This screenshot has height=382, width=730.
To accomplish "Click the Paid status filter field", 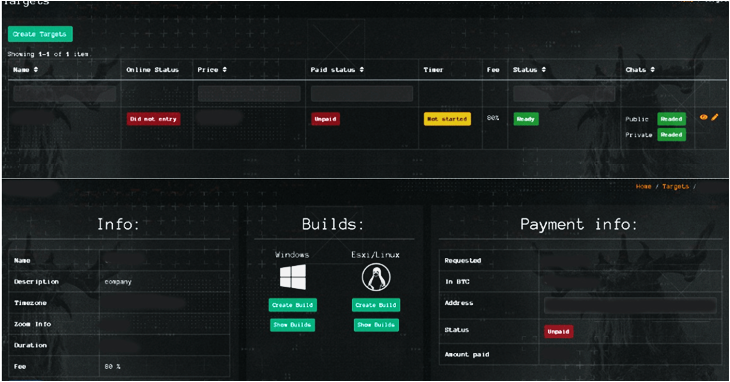I will click(x=362, y=94).
